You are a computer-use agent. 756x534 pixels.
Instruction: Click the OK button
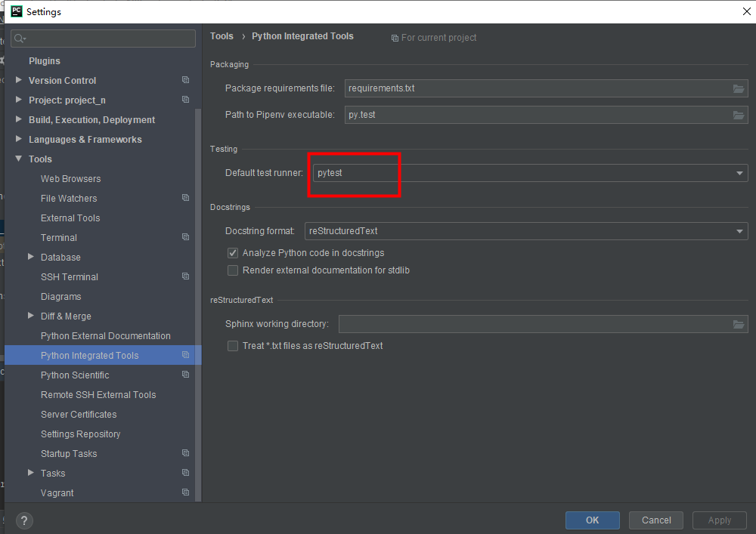[x=593, y=520]
